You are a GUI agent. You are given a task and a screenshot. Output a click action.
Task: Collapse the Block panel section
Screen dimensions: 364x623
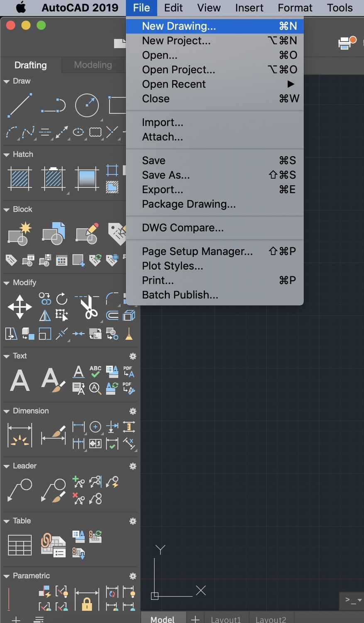[6, 210]
